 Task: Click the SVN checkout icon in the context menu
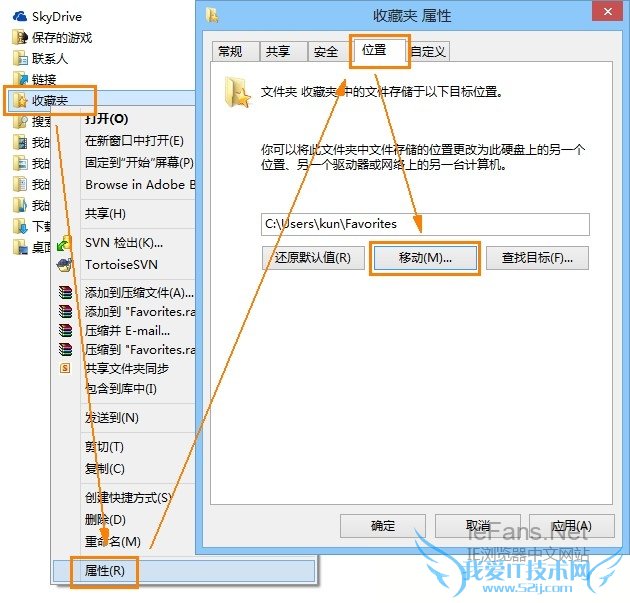[64, 243]
